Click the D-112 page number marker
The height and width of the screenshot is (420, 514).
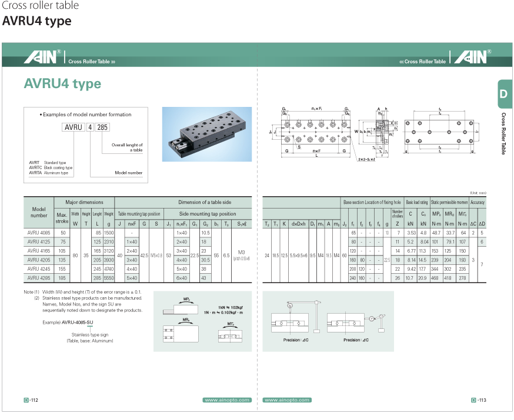coord(31,400)
